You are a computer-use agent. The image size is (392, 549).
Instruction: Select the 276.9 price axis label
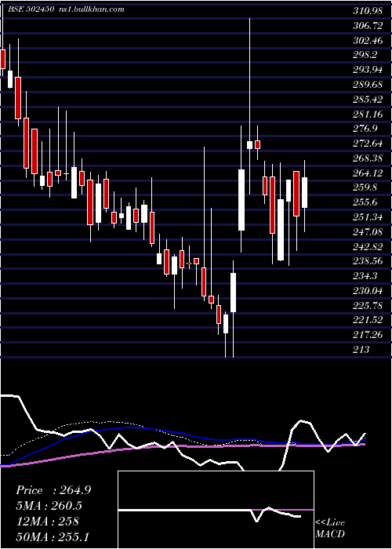point(365,129)
